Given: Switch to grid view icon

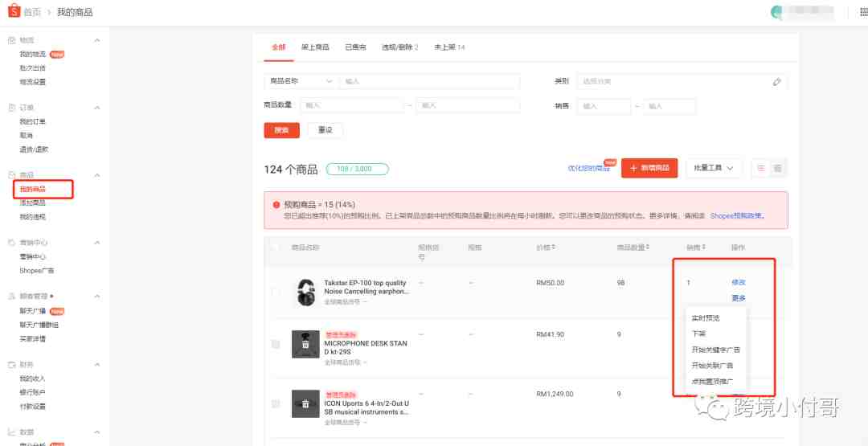Looking at the screenshot, I should pyautogui.click(x=778, y=168).
